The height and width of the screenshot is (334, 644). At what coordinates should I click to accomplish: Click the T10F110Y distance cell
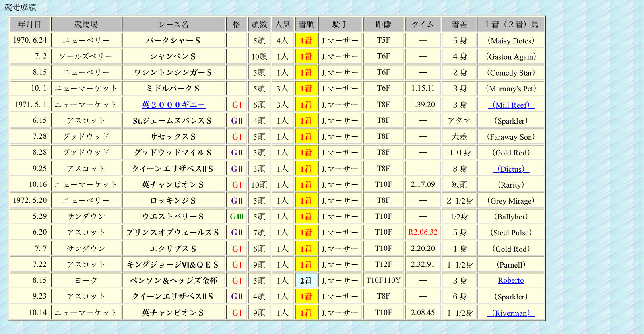383,280
